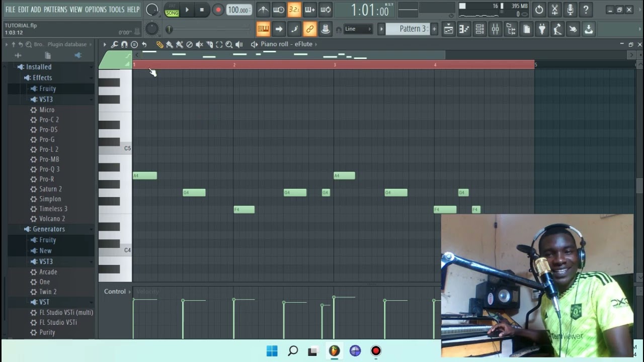
Task: Open the Piano roll view button
Action: point(464,29)
